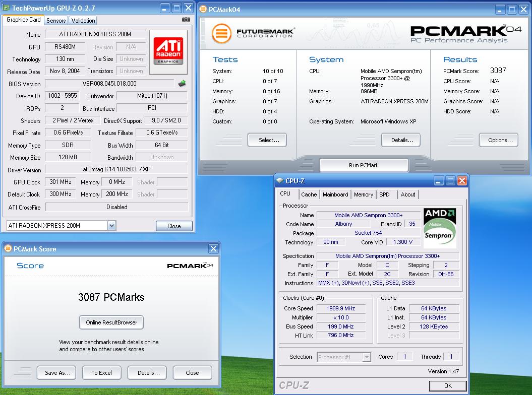Click the BIOS save chip icon

[x=182, y=83]
